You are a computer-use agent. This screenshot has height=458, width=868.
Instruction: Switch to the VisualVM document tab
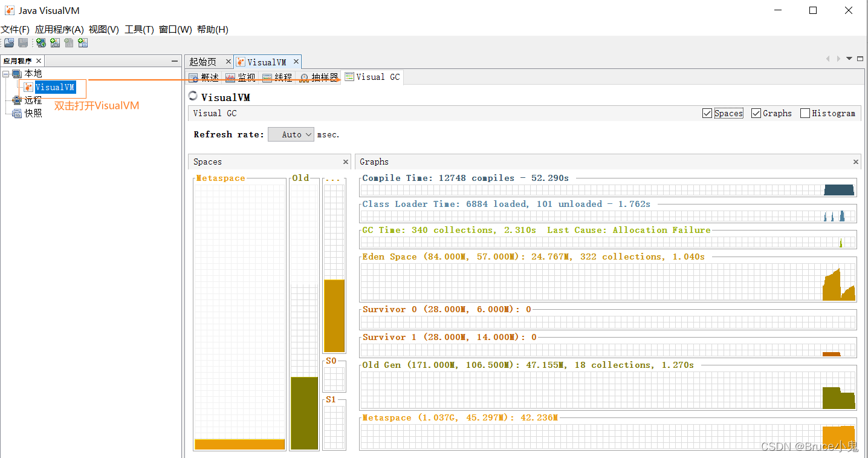[x=267, y=62]
